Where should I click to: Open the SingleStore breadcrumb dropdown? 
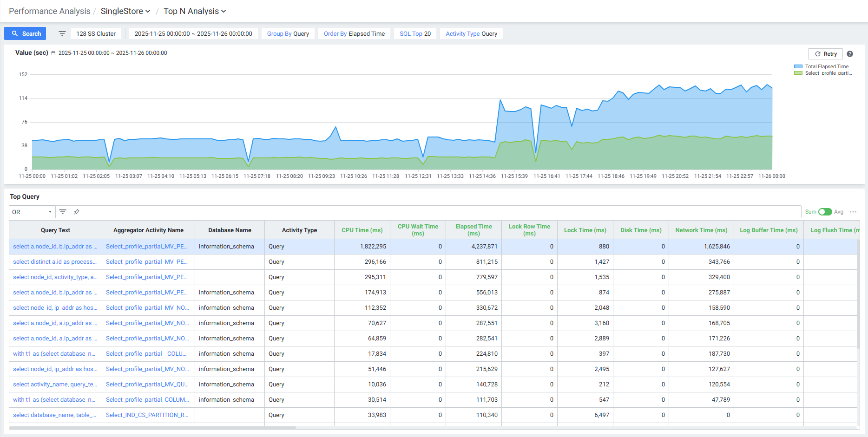pyautogui.click(x=125, y=11)
